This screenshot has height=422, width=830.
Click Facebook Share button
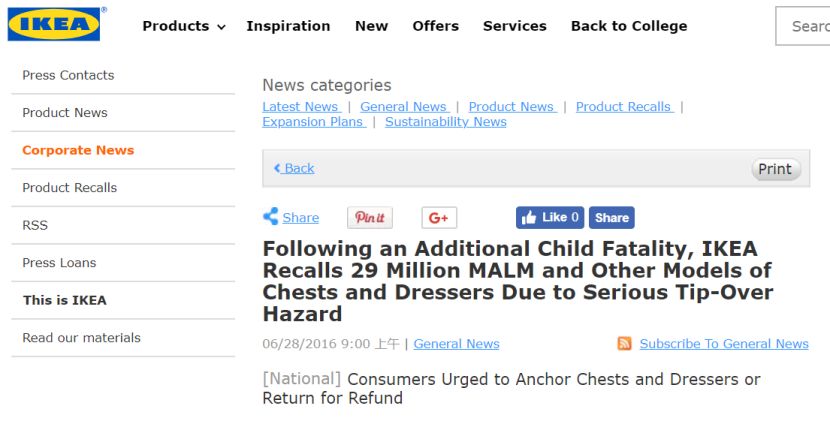(x=611, y=218)
